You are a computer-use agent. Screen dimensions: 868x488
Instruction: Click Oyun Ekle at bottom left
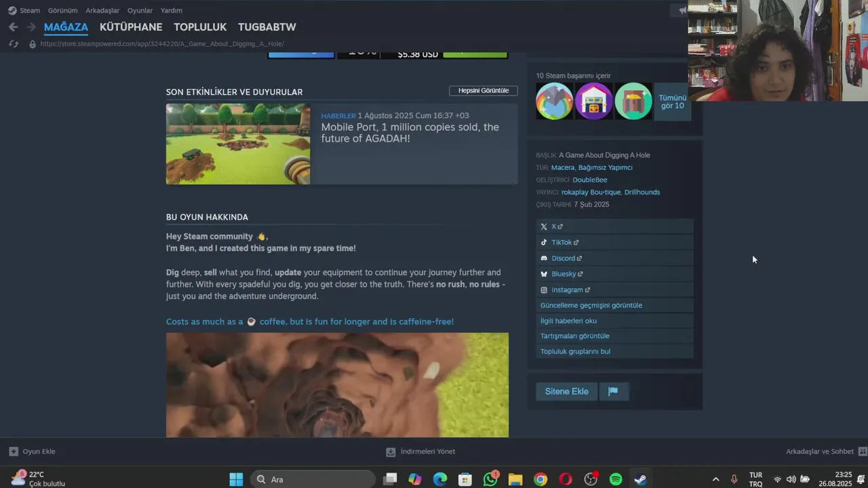[x=32, y=451]
